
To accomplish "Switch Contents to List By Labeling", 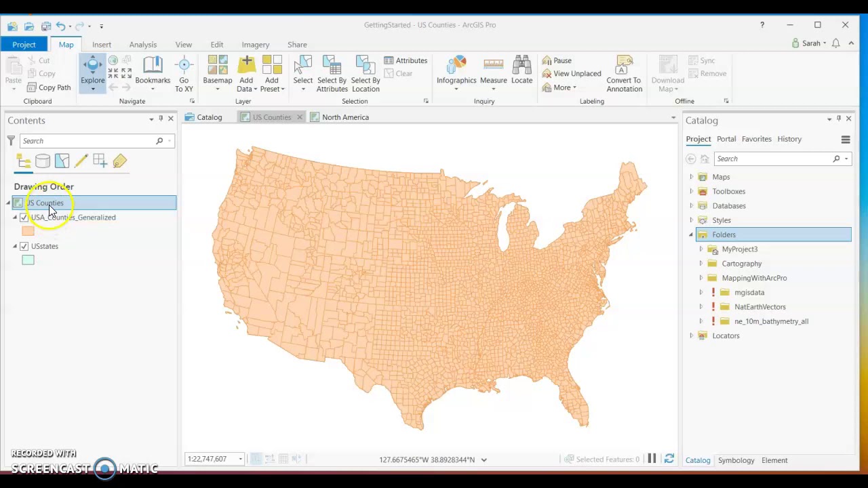I will tap(119, 161).
